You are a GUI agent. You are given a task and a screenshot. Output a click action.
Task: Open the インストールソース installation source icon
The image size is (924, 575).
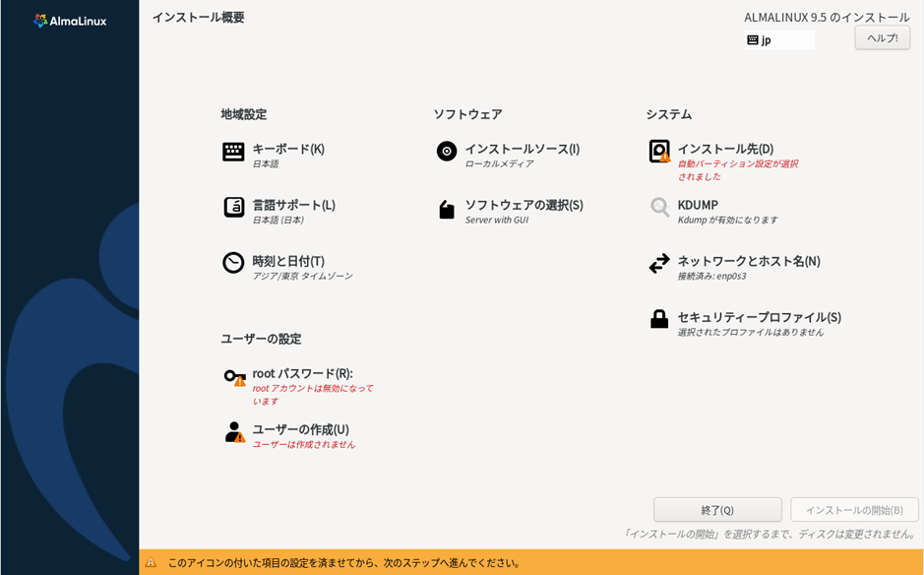click(446, 153)
